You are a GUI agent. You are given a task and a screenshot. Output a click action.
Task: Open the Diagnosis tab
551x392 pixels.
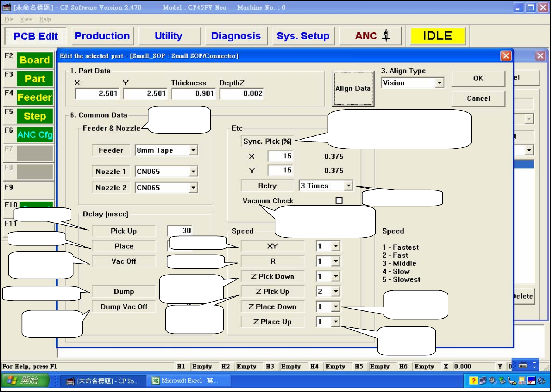pos(236,36)
